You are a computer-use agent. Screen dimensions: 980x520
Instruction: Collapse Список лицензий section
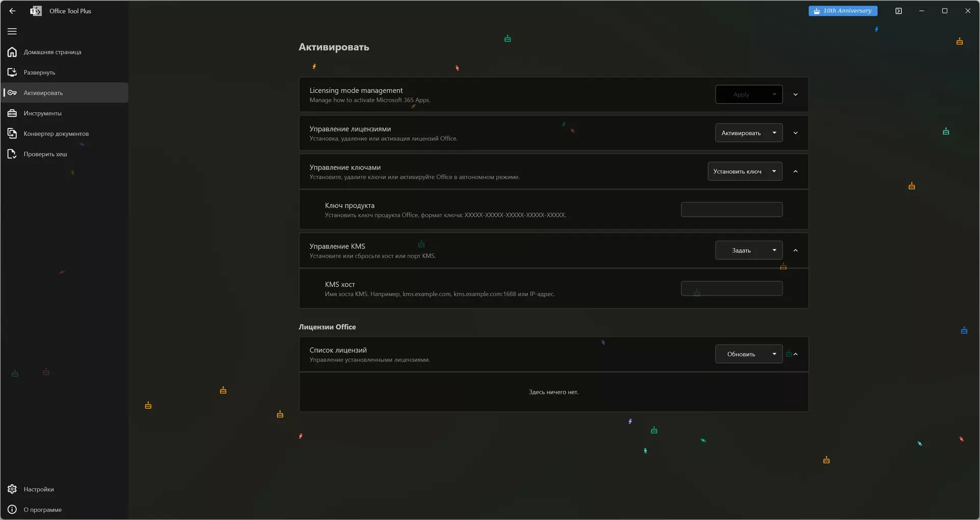(x=796, y=354)
